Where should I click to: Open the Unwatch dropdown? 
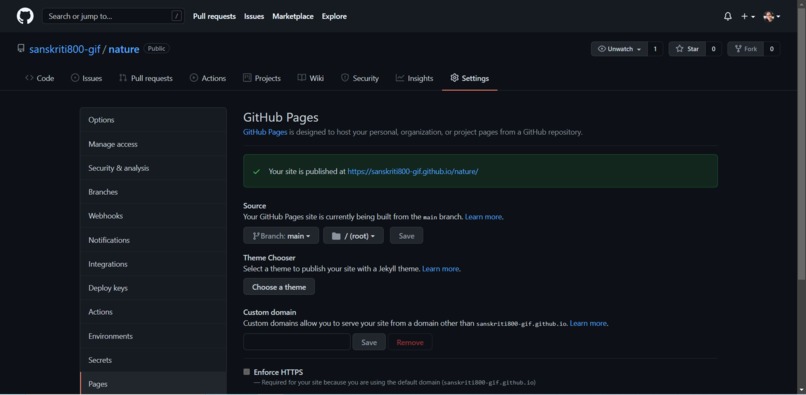619,49
